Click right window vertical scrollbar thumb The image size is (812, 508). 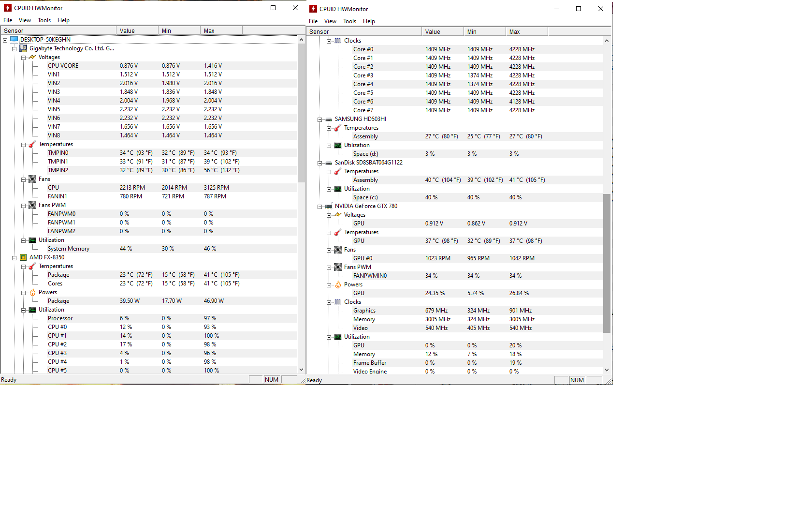pos(607,263)
